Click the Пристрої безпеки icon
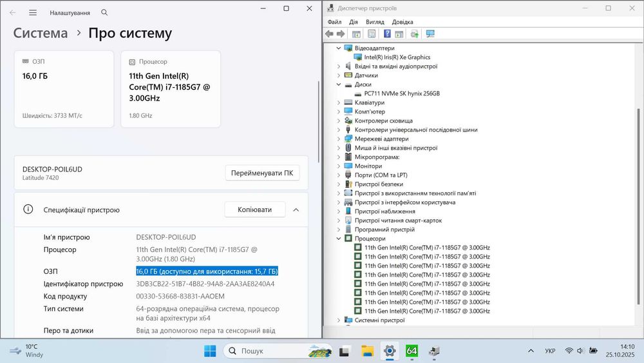 tap(348, 184)
